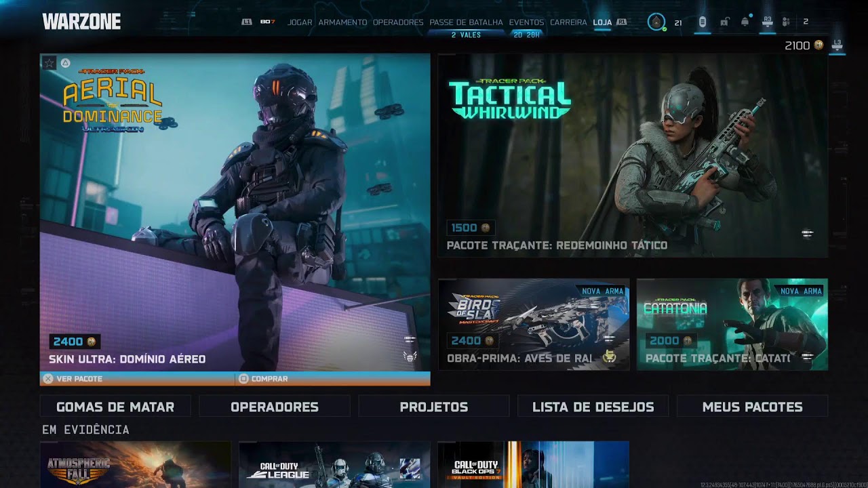Image resolution: width=868 pixels, height=488 pixels.
Task: Click the "NOVA ARMA" tag on Catatonia
Action: [802, 291]
